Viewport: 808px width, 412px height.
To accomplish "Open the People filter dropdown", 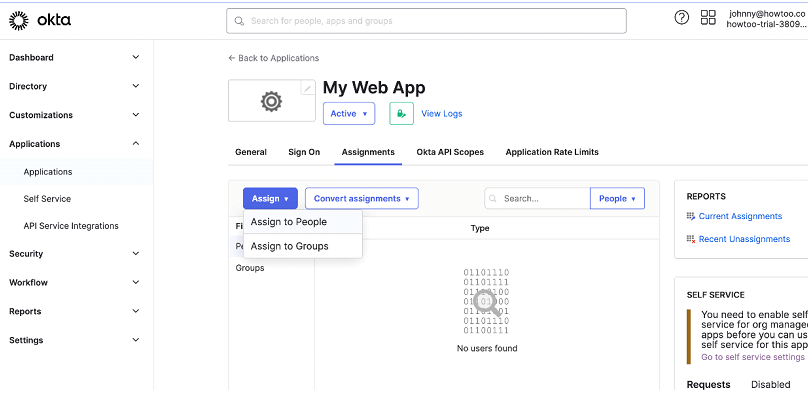I will pos(617,199).
